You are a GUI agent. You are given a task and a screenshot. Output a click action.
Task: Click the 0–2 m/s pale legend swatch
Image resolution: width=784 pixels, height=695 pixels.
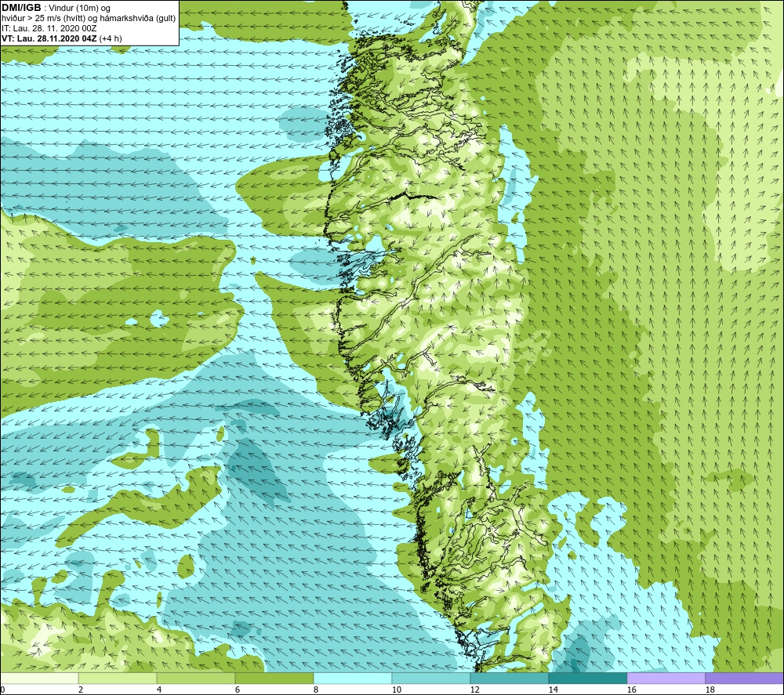click(x=39, y=678)
